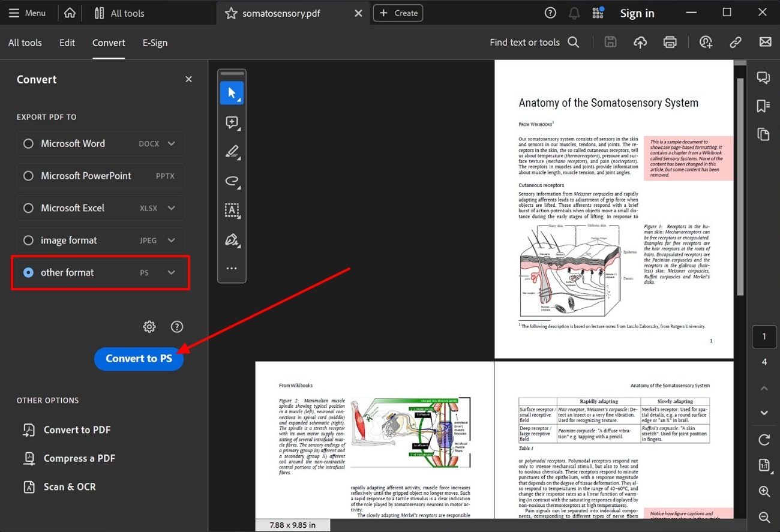The width and height of the screenshot is (780, 532).
Task: Click the Rotate page icon
Action: click(x=764, y=440)
